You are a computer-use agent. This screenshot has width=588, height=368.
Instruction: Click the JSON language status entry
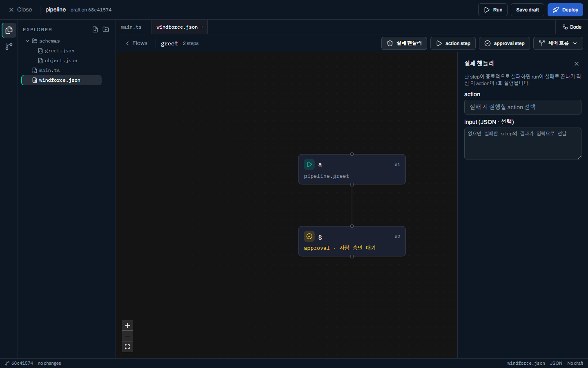tap(556, 363)
